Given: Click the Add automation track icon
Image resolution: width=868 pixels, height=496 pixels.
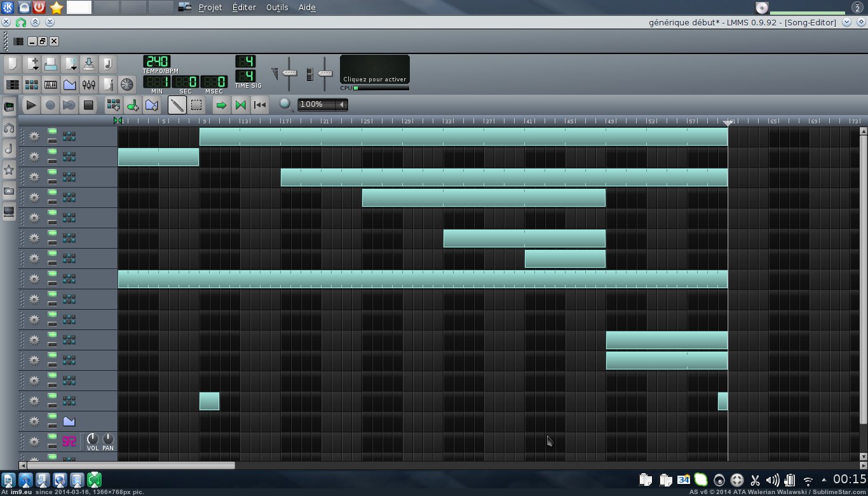Looking at the screenshot, I should (151, 105).
